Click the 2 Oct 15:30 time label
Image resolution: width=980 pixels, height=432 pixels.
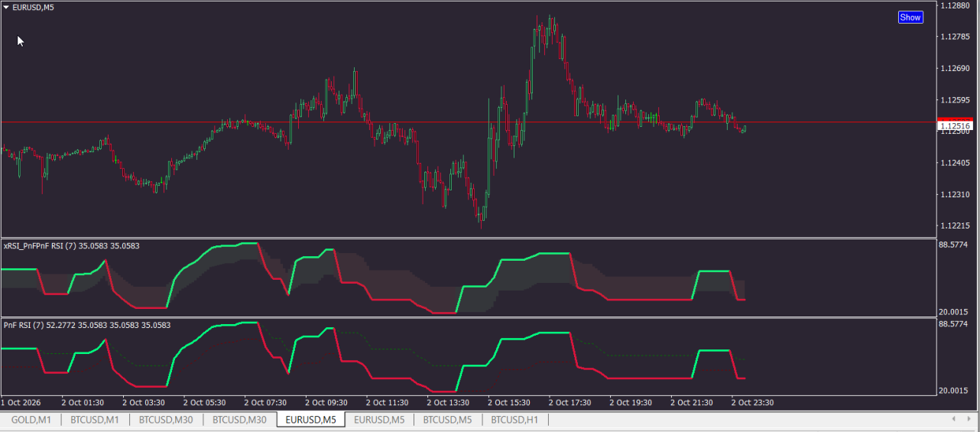[509, 402]
